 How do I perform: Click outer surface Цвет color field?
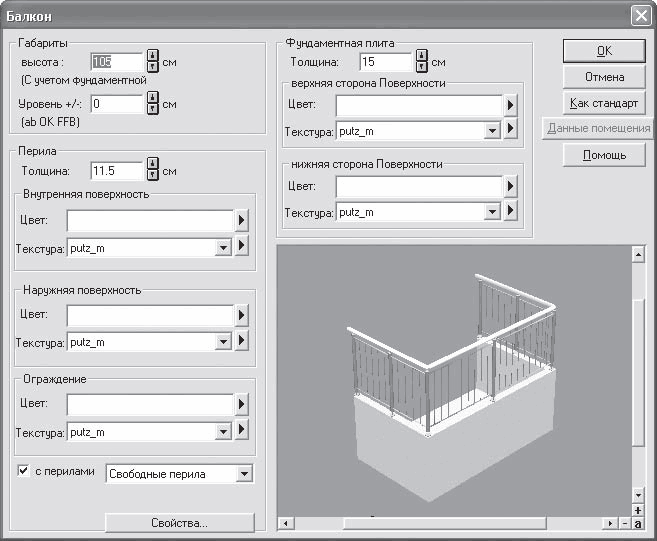pos(150,315)
